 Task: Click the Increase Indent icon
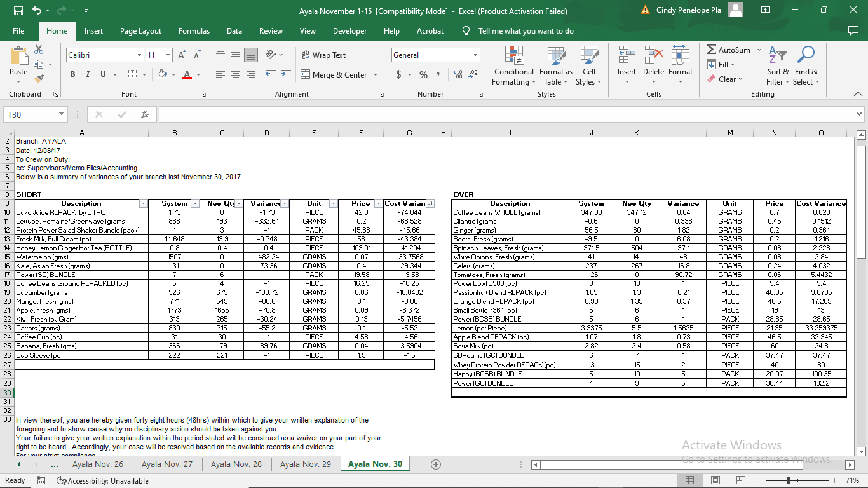pyautogui.click(x=285, y=74)
